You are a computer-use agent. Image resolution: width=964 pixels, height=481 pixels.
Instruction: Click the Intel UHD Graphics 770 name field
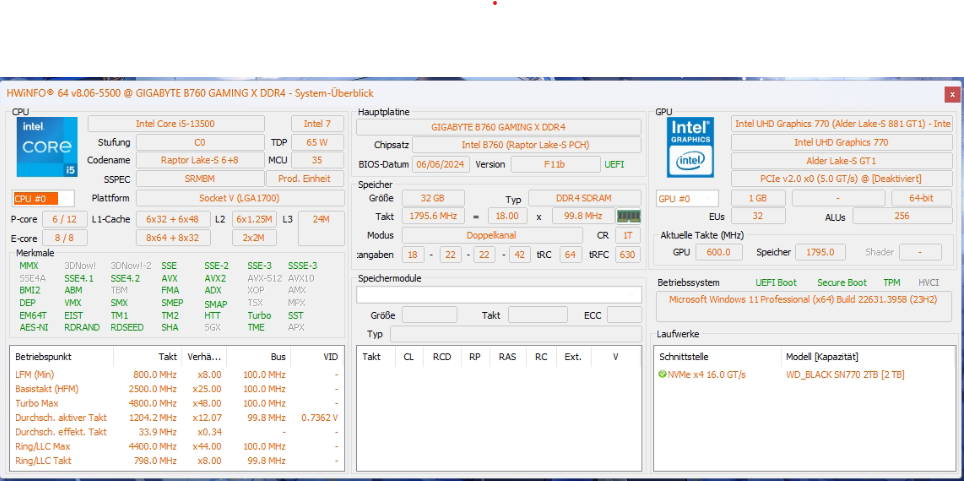842,142
